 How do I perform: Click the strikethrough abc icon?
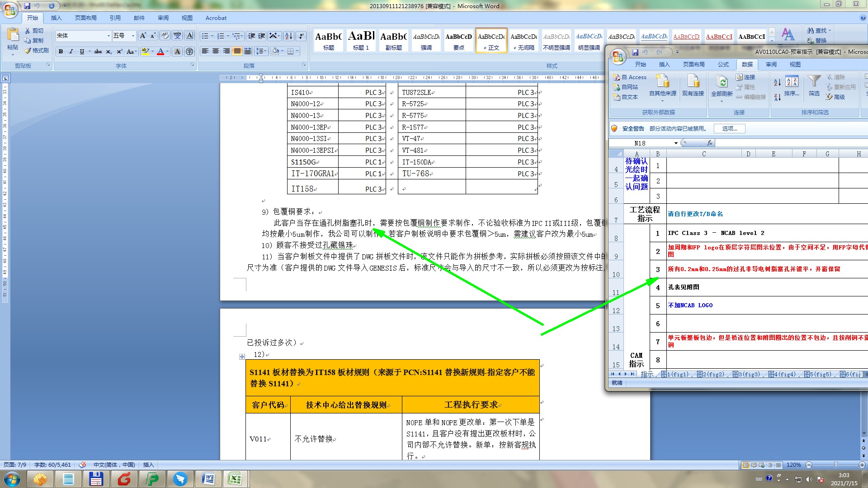click(x=98, y=52)
